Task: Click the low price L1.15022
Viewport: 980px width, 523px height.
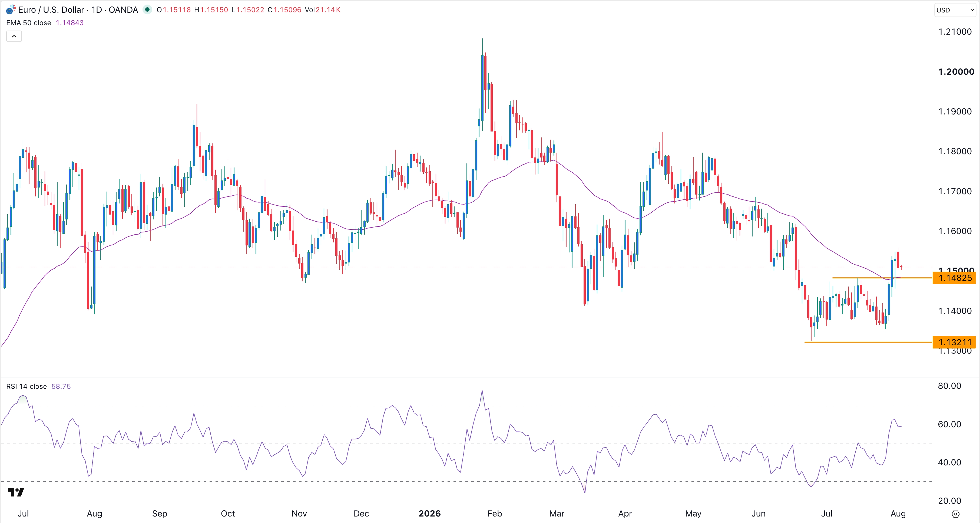Action: click(248, 10)
